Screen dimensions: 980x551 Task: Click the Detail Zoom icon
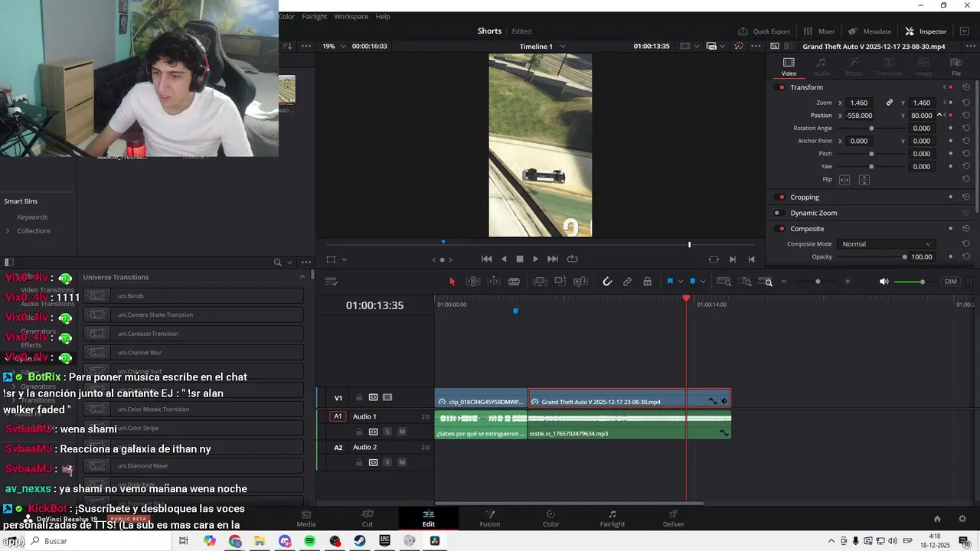(746, 282)
